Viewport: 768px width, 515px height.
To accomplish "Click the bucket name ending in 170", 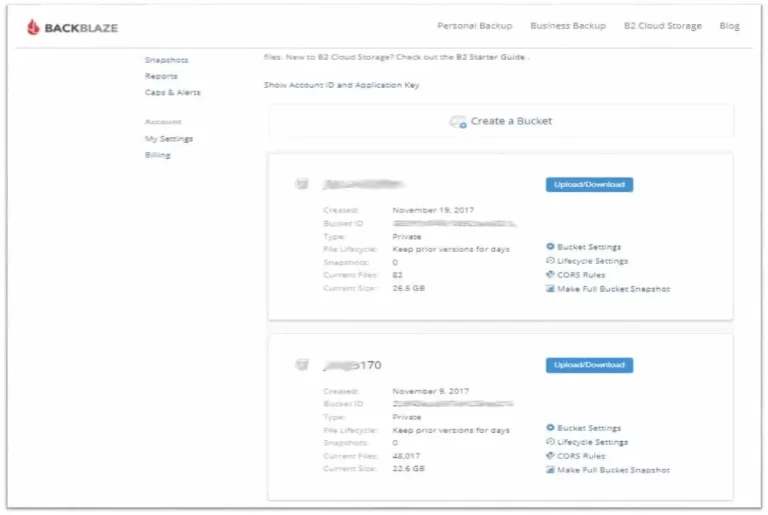I will pyautogui.click(x=352, y=365).
